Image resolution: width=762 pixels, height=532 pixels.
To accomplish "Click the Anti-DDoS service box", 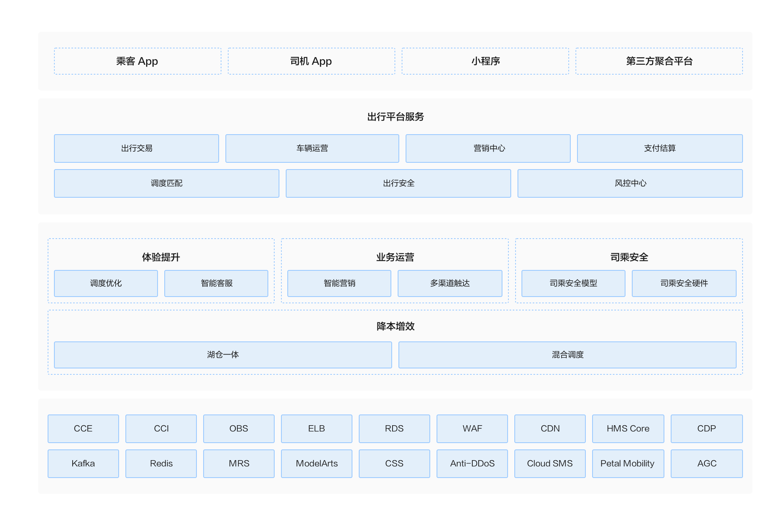I will [472, 464].
